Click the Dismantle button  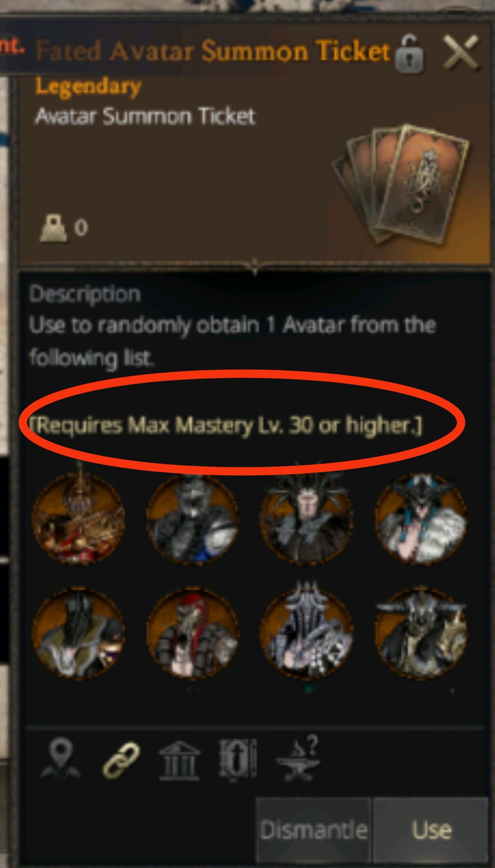coord(313,829)
